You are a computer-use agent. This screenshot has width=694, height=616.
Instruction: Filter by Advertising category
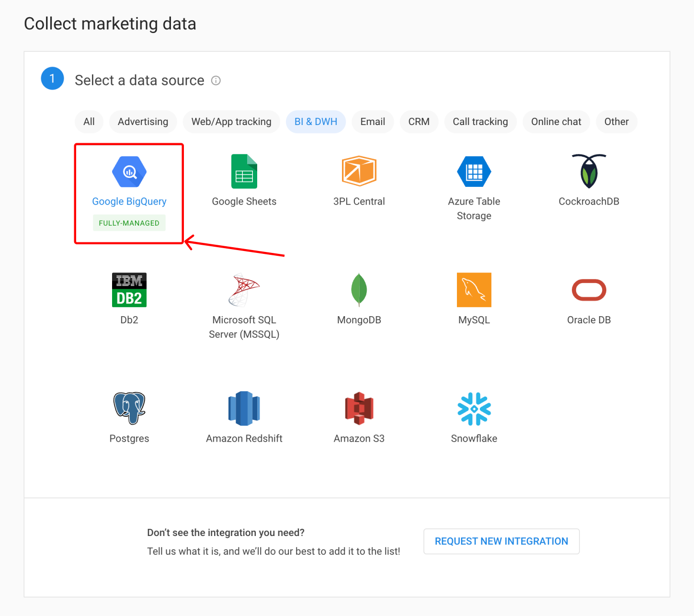(x=143, y=122)
